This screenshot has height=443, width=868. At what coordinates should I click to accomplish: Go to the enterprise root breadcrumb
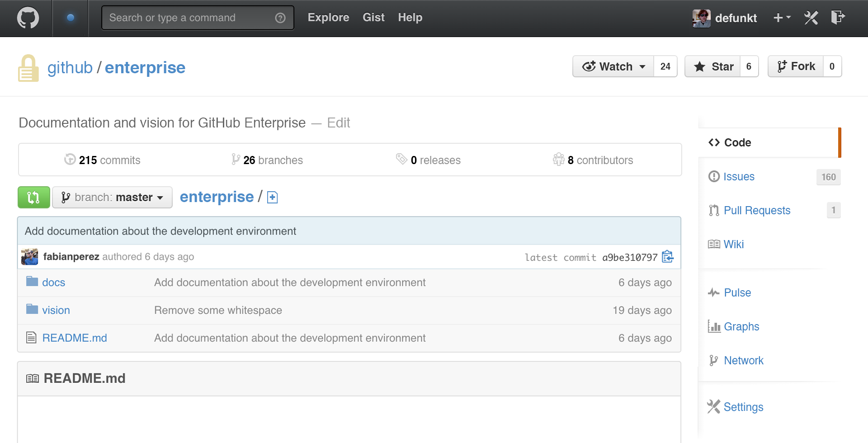tap(217, 197)
